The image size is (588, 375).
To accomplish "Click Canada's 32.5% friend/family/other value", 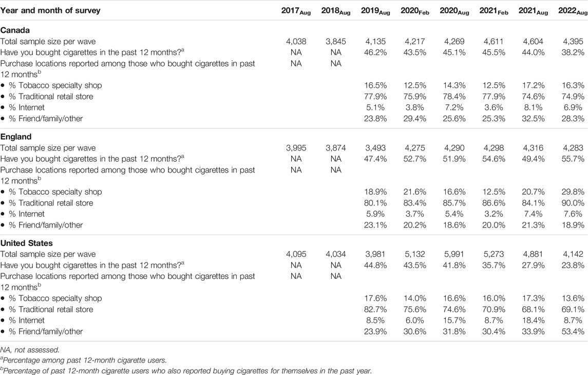I will 533,119.
